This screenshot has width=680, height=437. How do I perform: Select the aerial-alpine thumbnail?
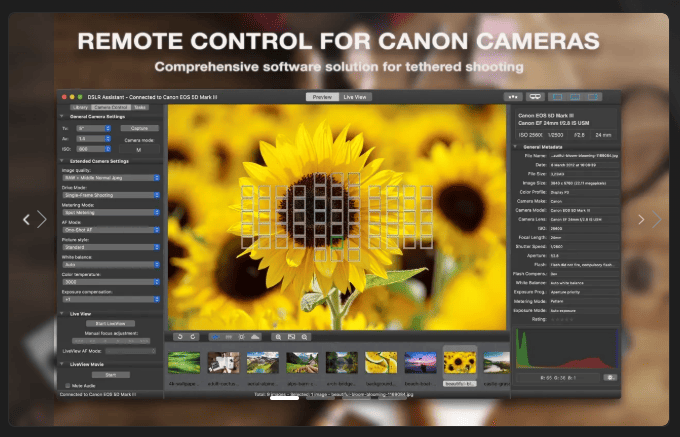(263, 362)
